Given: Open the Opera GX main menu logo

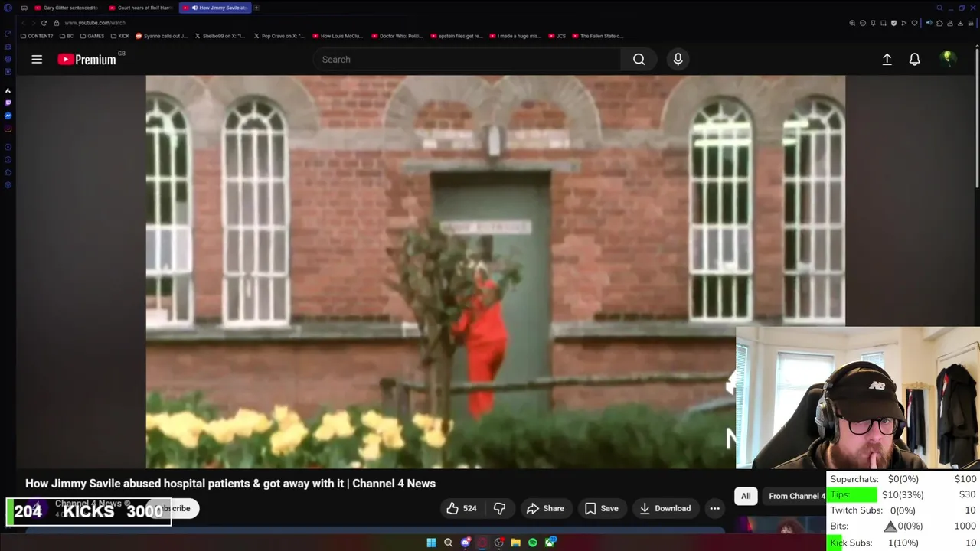Looking at the screenshot, I should tap(8, 8).
